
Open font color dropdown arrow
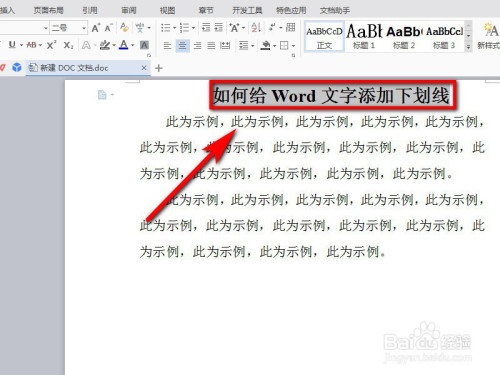(x=133, y=45)
